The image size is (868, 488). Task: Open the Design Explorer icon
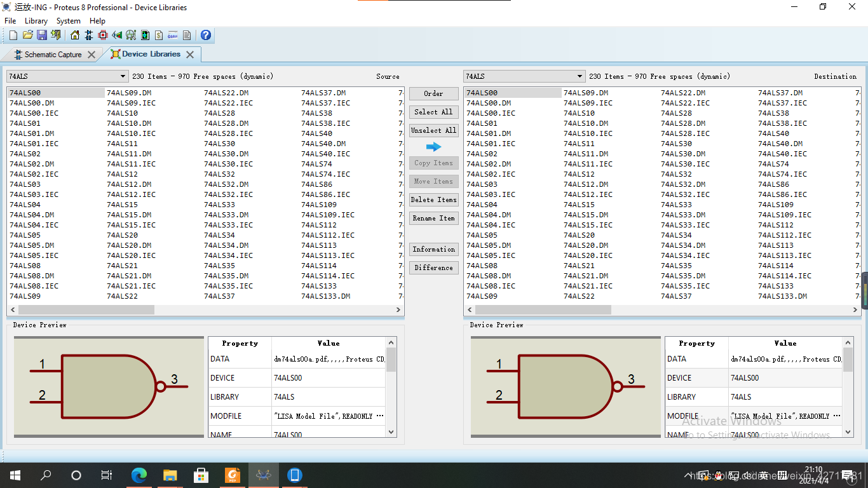[x=145, y=35]
